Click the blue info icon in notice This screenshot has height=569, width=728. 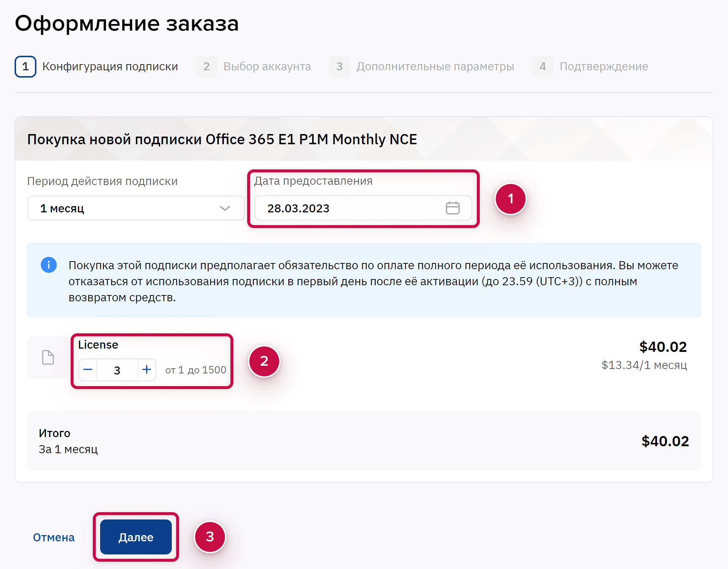tap(49, 265)
